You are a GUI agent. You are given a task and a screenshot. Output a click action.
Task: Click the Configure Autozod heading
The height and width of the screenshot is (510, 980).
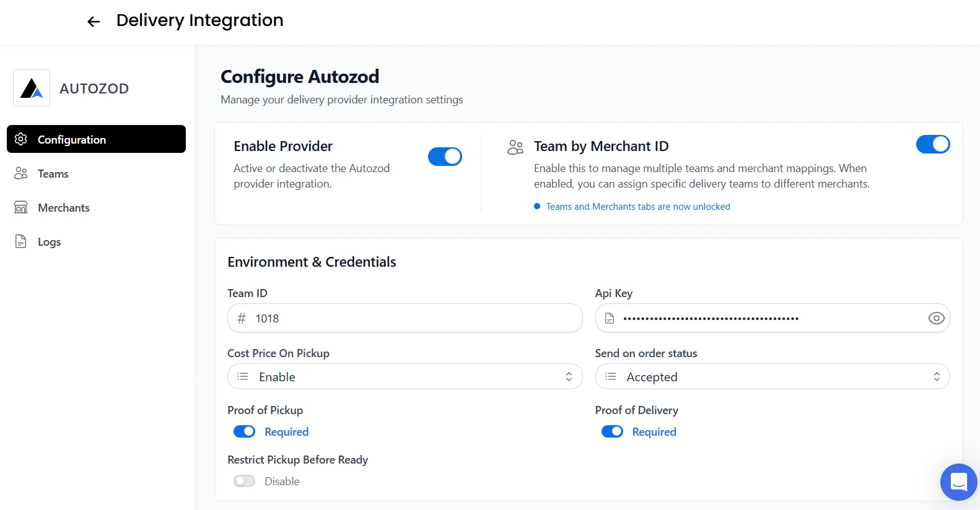(x=300, y=77)
